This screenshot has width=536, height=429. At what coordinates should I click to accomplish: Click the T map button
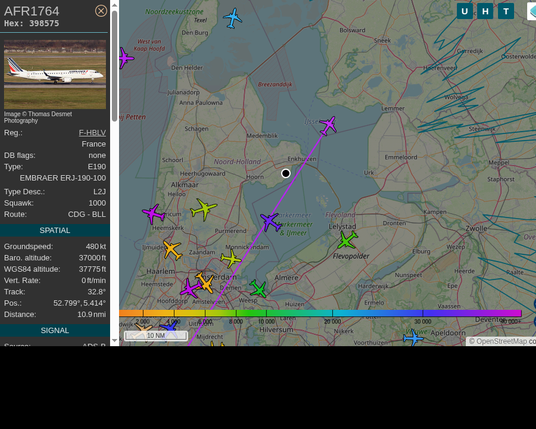pos(506,11)
